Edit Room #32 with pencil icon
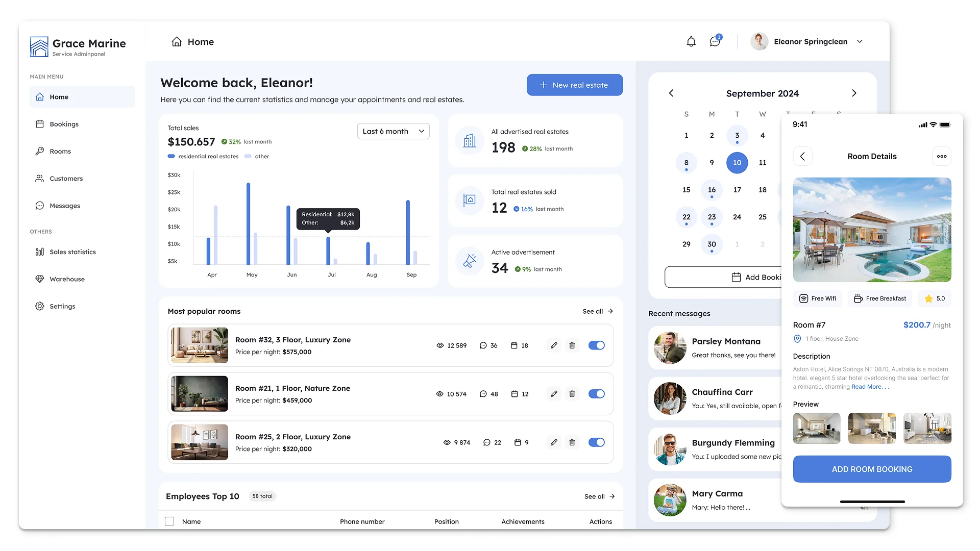Viewport: 980px width, 551px height. point(554,345)
